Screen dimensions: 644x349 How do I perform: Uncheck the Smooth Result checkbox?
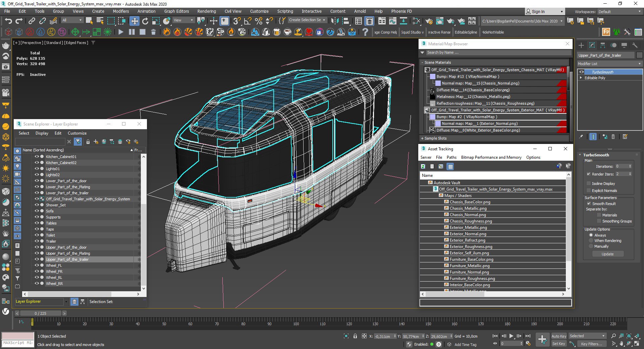[x=589, y=204]
